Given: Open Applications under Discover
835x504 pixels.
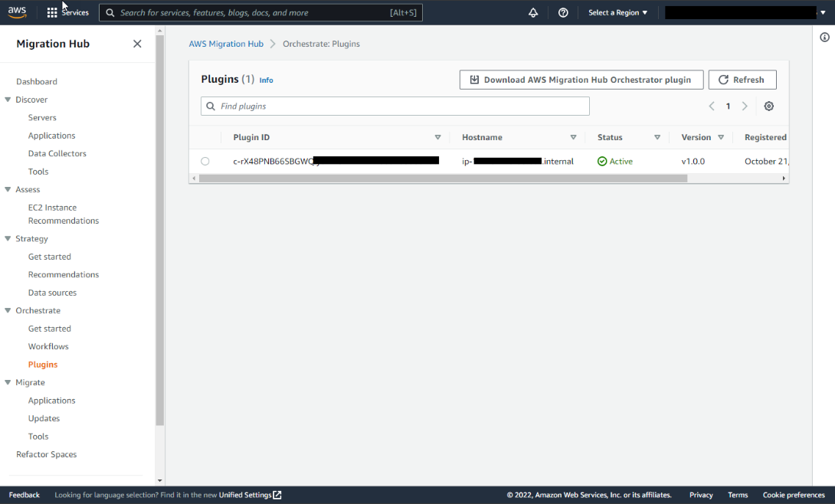Looking at the screenshot, I should pos(51,136).
